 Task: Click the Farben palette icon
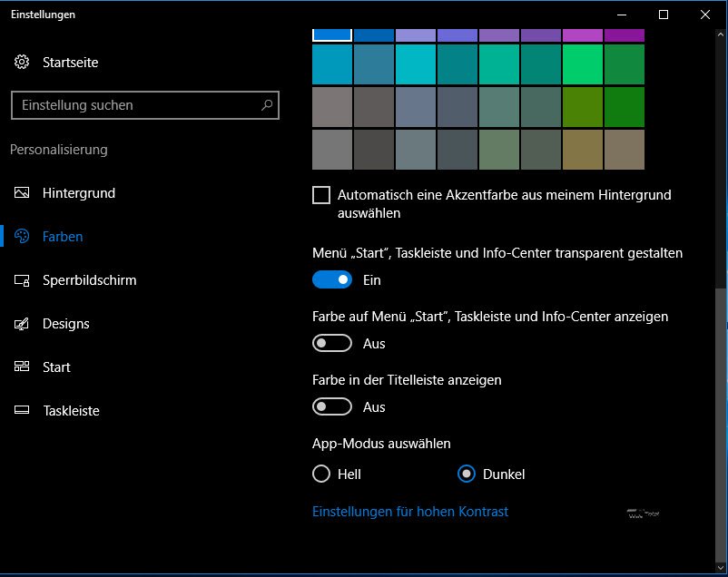[23, 237]
